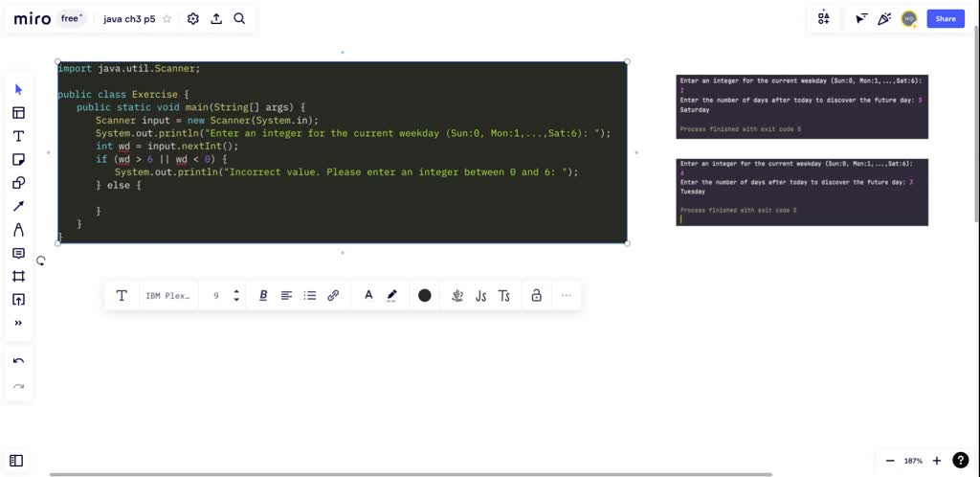Toggle collaborator cursors icon
This screenshot has width=980, height=477.
click(862, 19)
